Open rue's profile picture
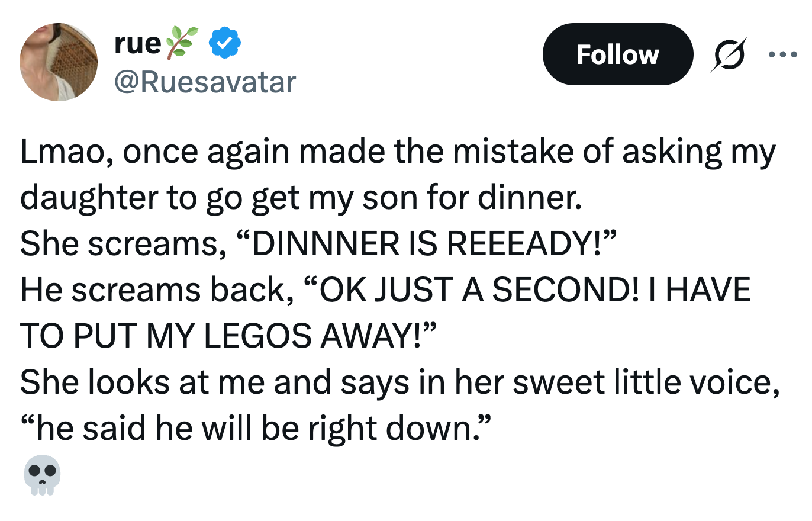This screenshot has width=812, height=521. click(59, 62)
